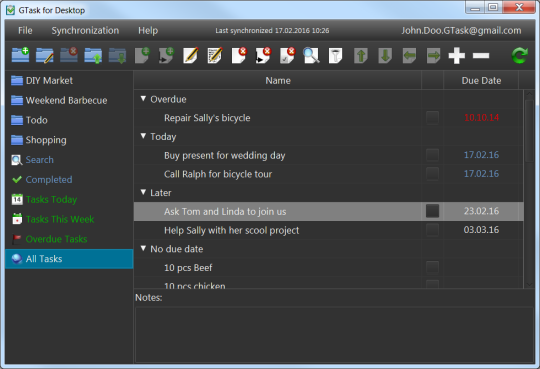Click the task list vertical scrollbar thumb

click(x=529, y=131)
